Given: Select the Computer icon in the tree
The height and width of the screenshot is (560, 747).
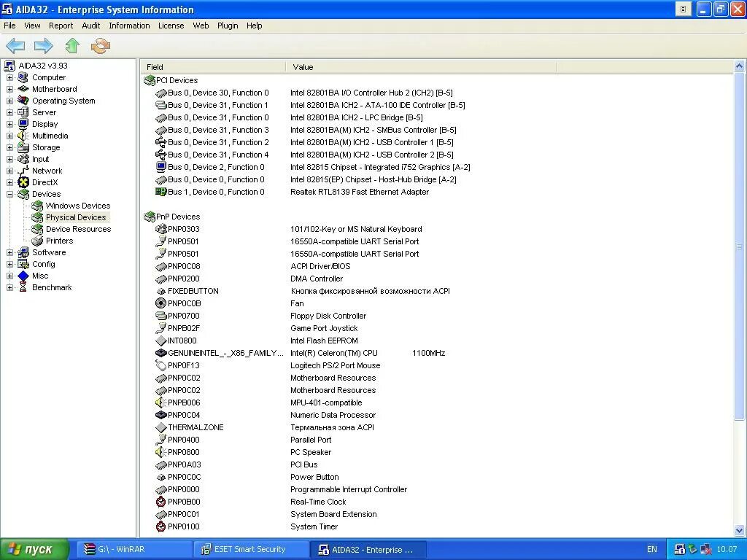Looking at the screenshot, I should pos(23,77).
